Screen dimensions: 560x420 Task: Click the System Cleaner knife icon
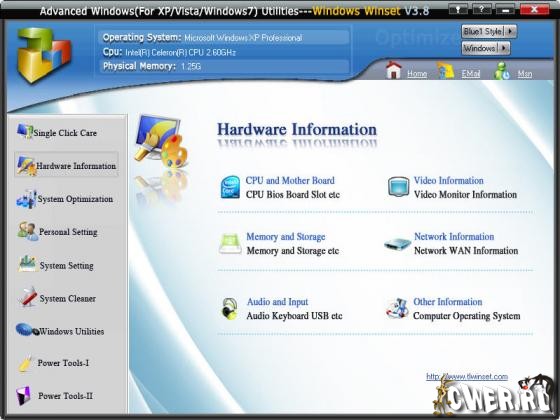[x=28, y=297]
